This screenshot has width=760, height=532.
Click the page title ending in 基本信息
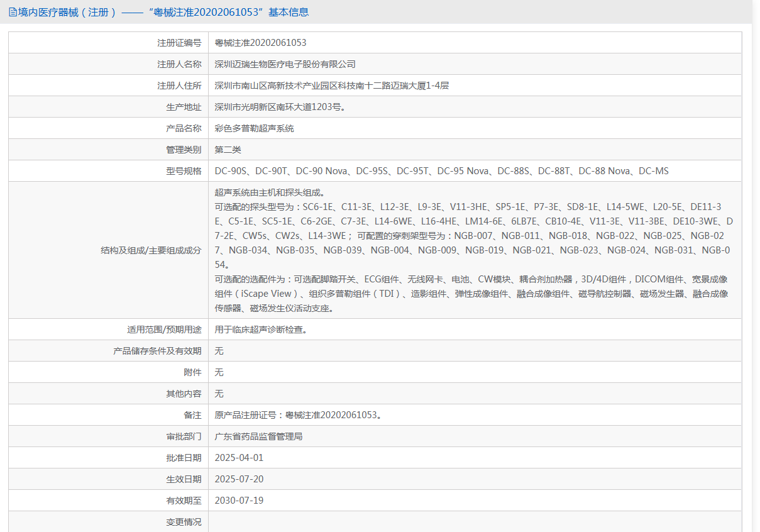[x=163, y=12]
